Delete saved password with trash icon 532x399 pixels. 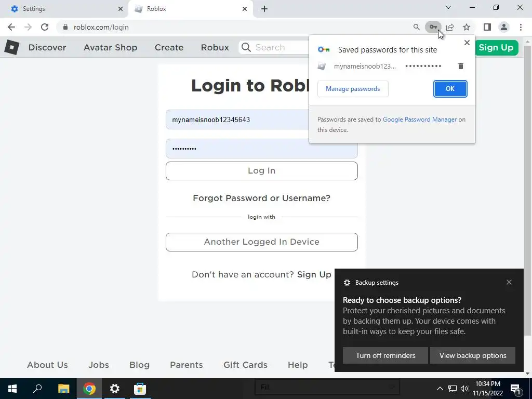460,66
